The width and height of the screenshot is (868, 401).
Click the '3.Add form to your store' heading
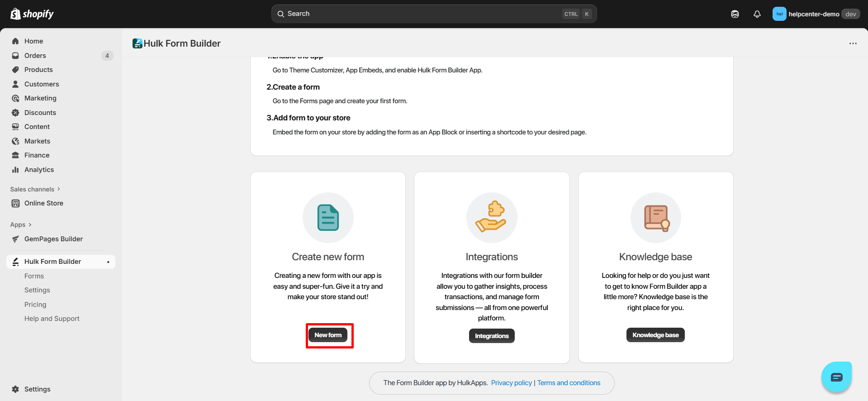308,118
